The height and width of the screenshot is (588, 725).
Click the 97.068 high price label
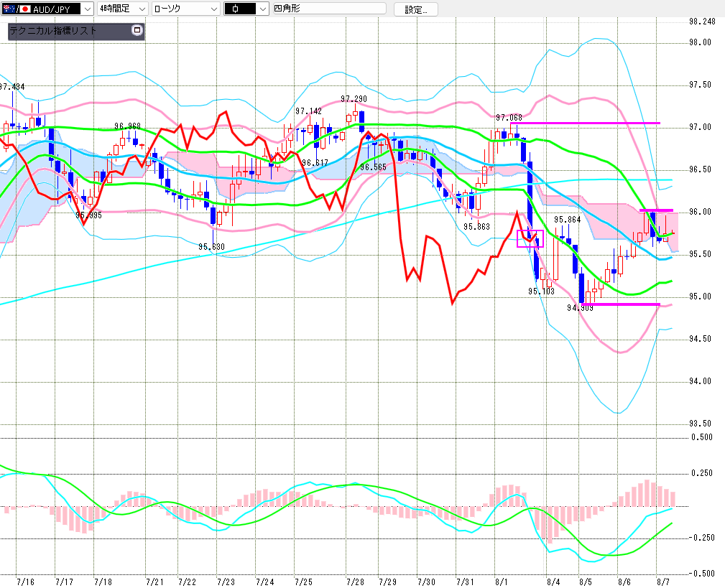click(x=509, y=117)
